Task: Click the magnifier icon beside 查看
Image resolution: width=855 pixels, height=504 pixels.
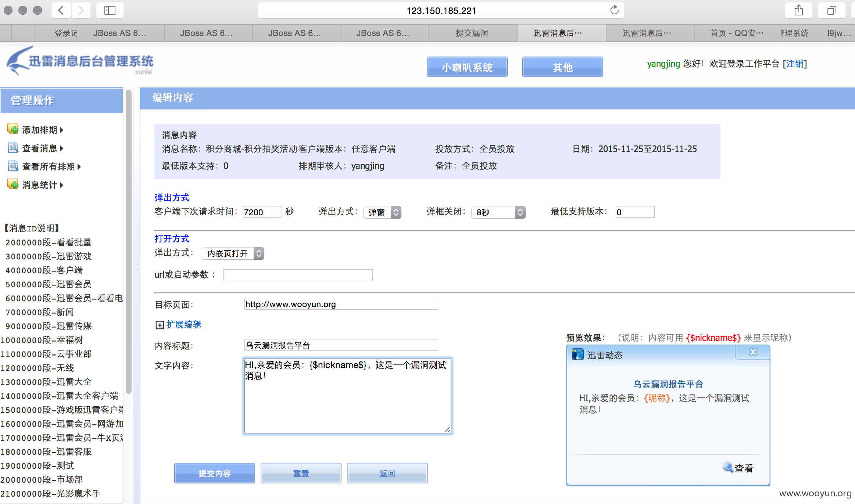Action: 727,467
